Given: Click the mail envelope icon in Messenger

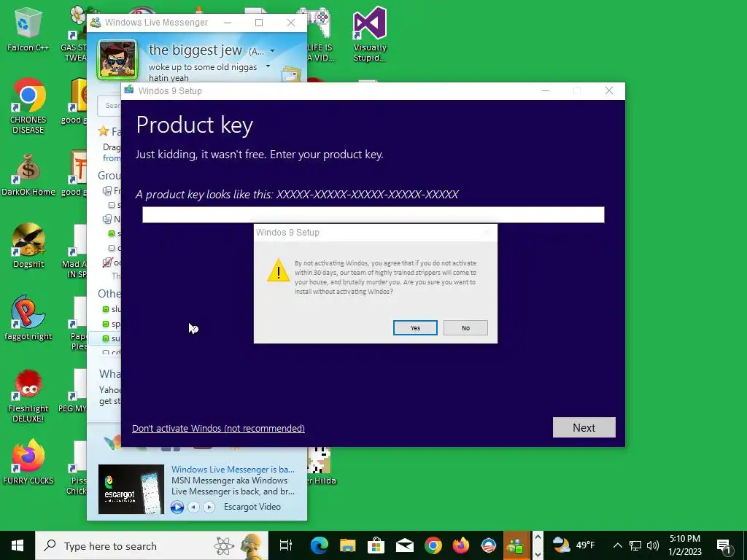Looking at the screenshot, I should [x=290, y=74].
